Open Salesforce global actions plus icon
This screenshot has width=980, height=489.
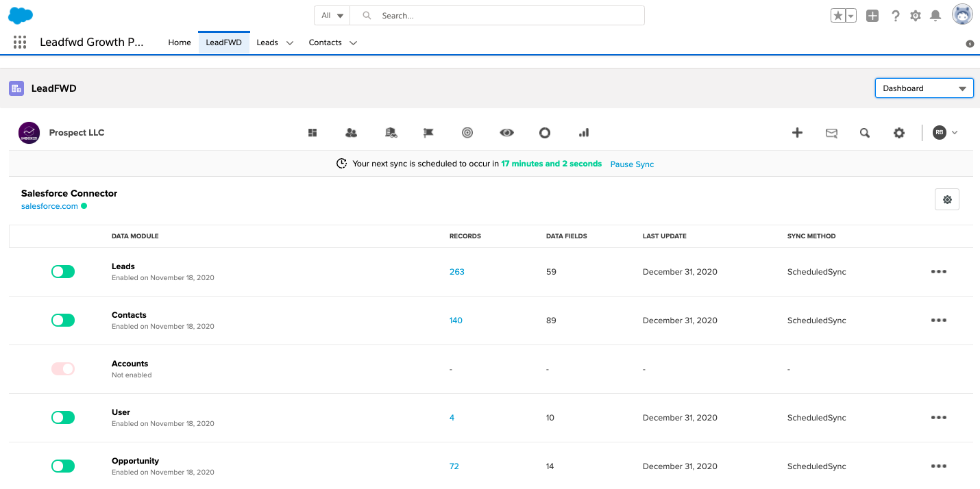click(872, 15)
